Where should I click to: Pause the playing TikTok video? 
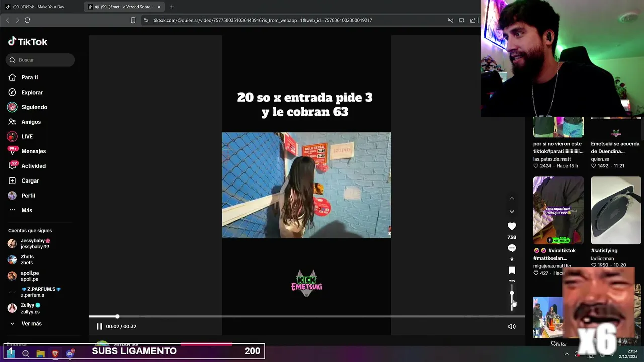99,326
